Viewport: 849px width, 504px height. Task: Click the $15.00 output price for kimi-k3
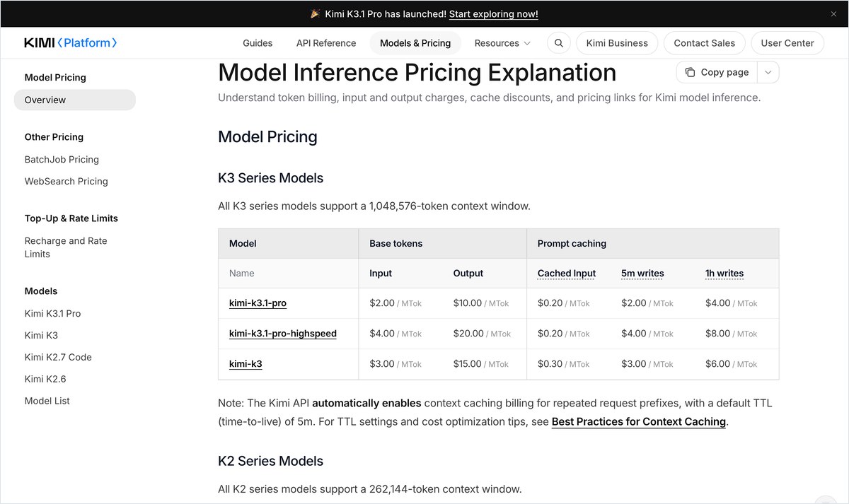point(468,364)
